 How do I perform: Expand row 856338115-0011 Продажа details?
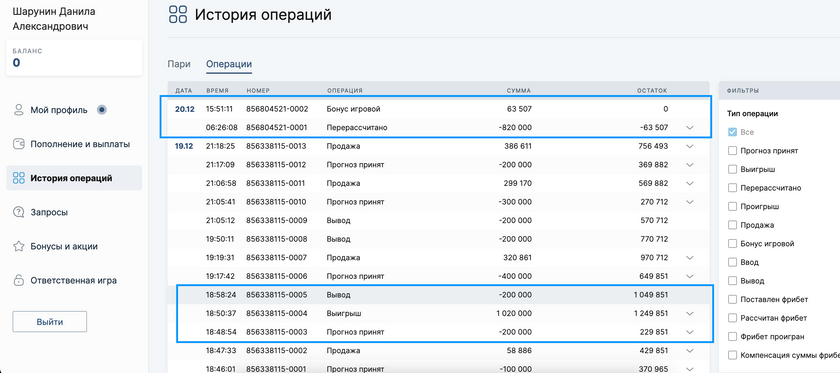click(x=689, y=183)
